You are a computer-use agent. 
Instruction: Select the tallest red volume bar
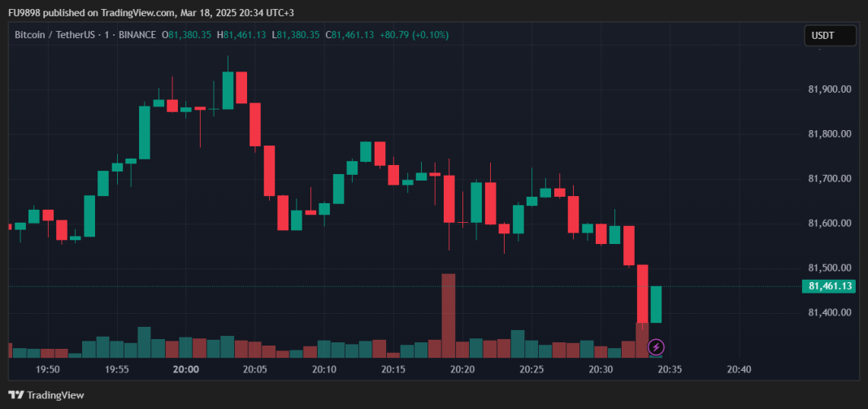449,315
